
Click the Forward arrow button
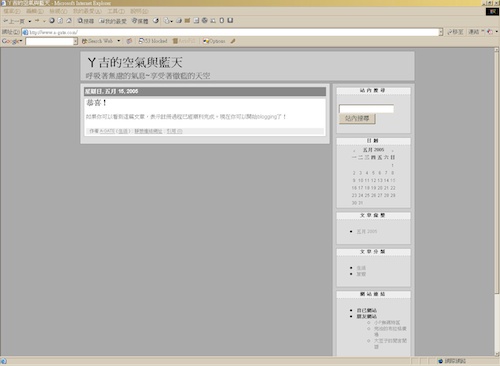pos(37,21)
